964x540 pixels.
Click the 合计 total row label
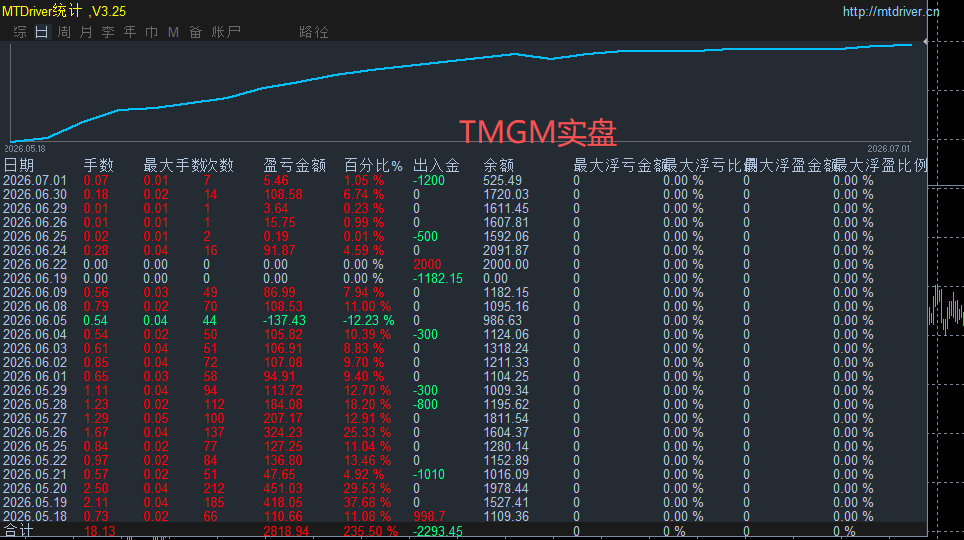tap(18, 531)
